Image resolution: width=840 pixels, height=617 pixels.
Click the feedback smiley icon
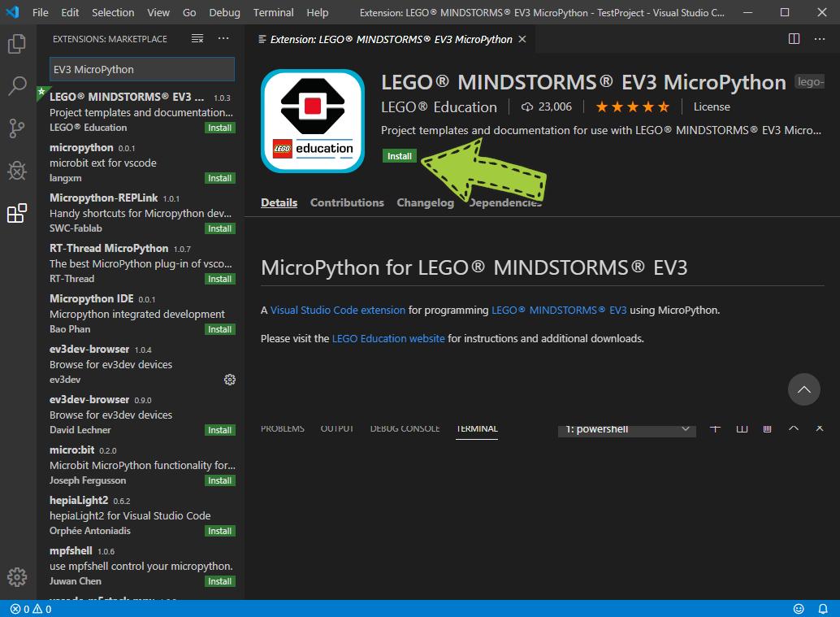(799, 609)
